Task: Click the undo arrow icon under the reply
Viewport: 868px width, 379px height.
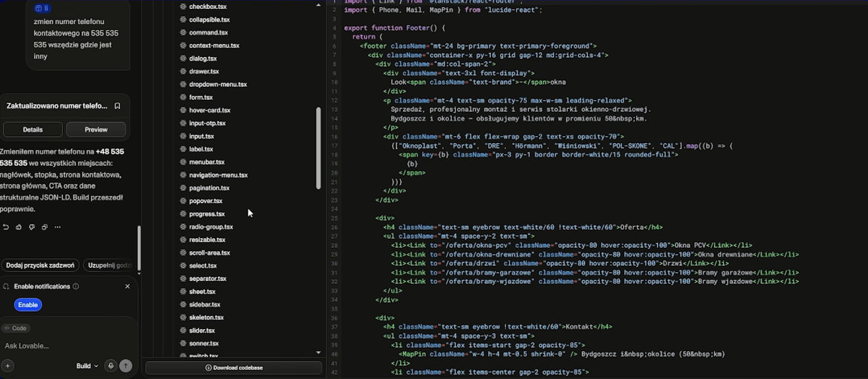Action: click(x=6, y=227)
